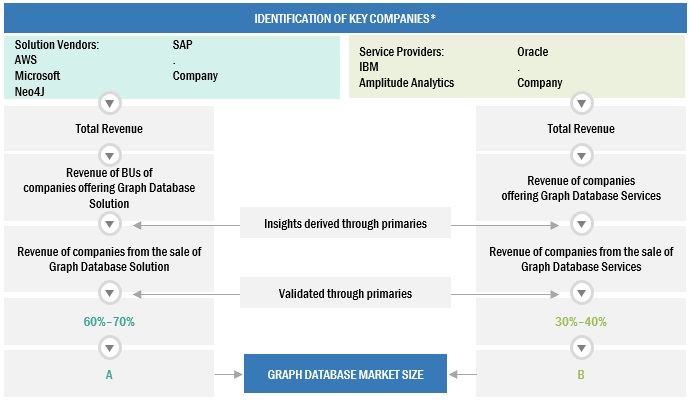
Task: Select the left Total Revenue box
Action: pyautogui.click(x=109, y=129)
